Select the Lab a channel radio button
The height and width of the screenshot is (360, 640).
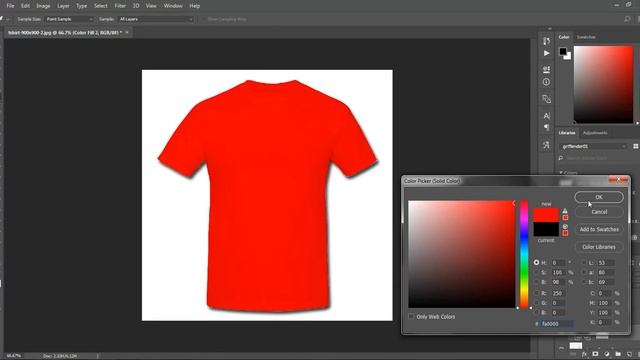583,272
